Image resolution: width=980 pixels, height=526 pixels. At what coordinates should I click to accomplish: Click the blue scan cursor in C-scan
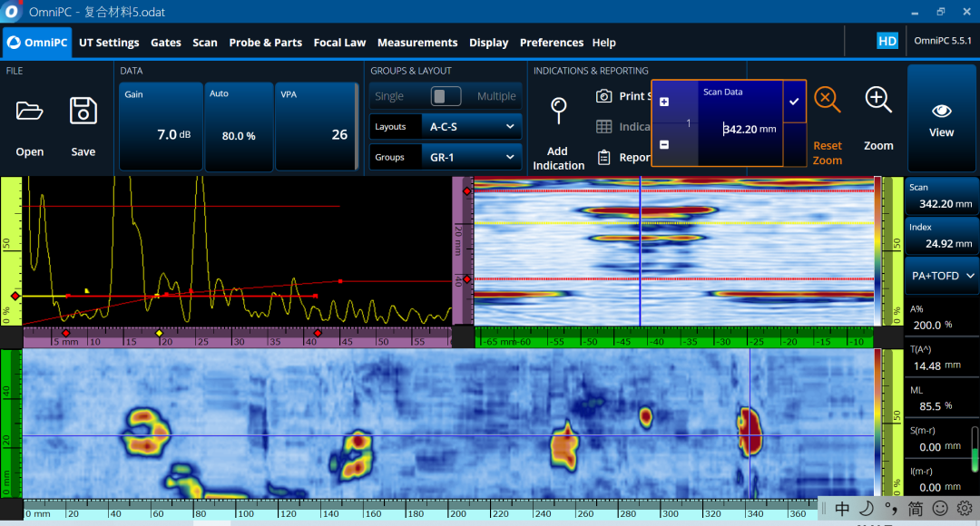point(750,423)
